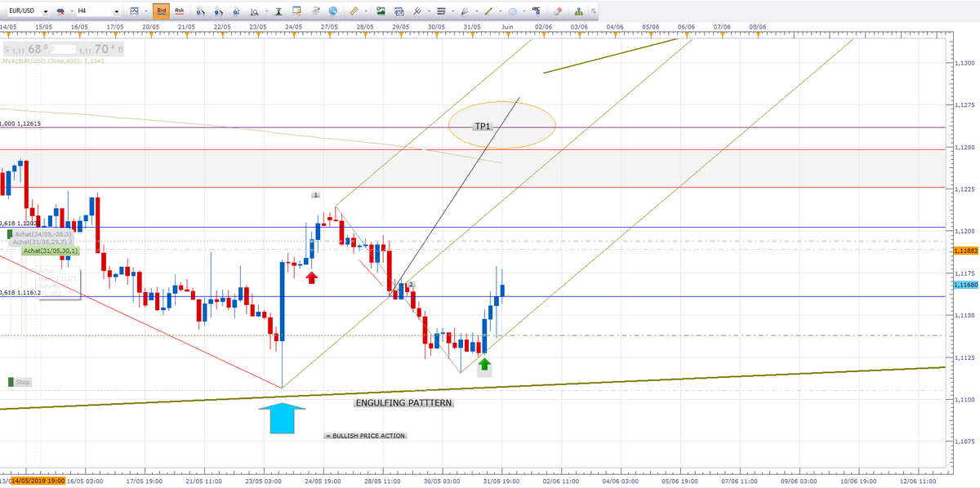Viewport: 980px width, 488px height.
Task: Click the second zoom tool icon after Ask
Action: point(218,11)
